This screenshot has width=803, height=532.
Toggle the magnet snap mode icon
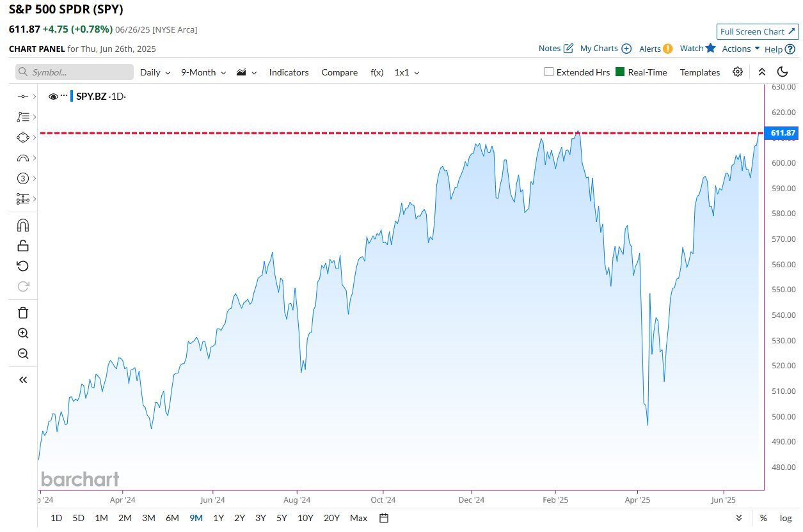tap(23, 226)
